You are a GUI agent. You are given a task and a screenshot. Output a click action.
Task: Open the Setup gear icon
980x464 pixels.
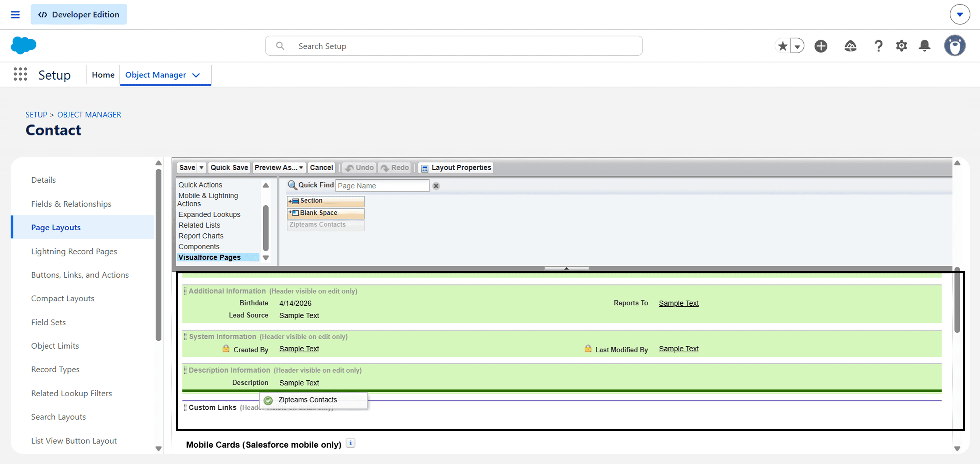[x=901, y=46]
